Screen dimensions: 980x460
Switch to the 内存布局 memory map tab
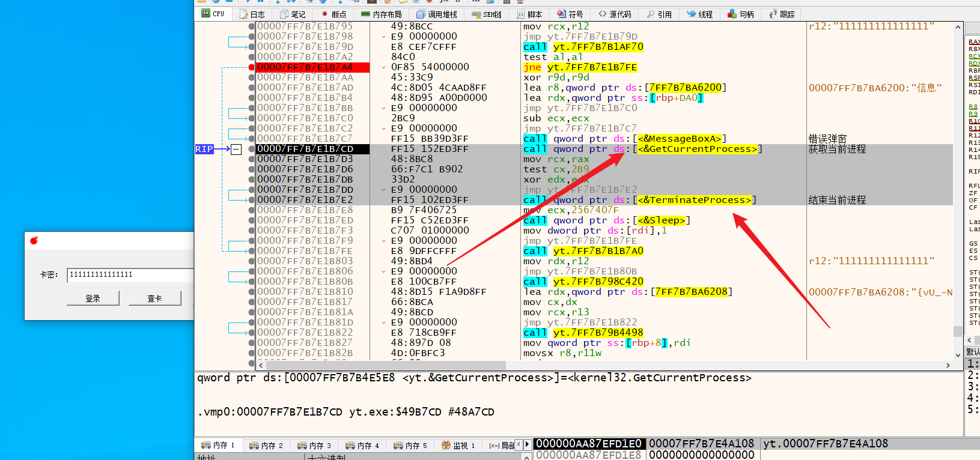tap(382, 14)
